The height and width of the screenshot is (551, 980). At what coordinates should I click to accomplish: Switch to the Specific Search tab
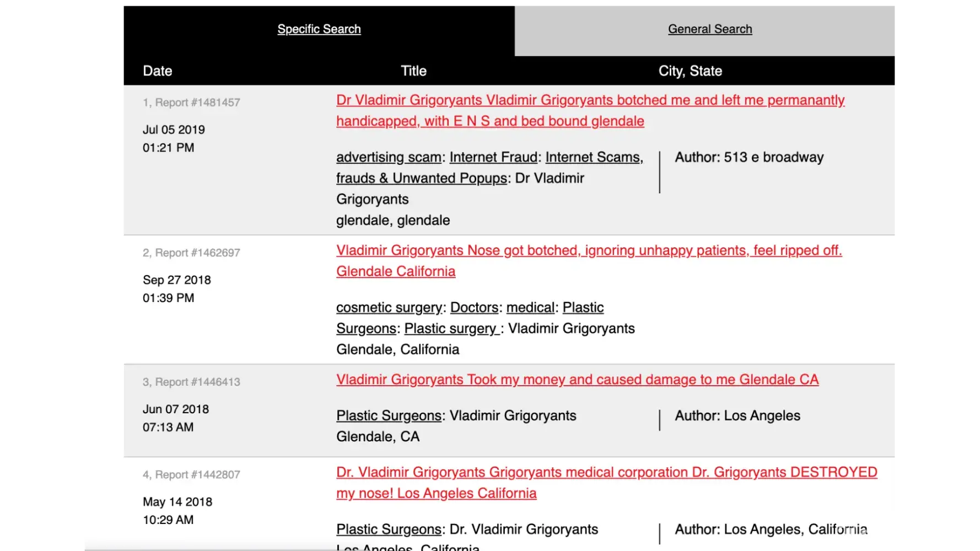[319, 29]
